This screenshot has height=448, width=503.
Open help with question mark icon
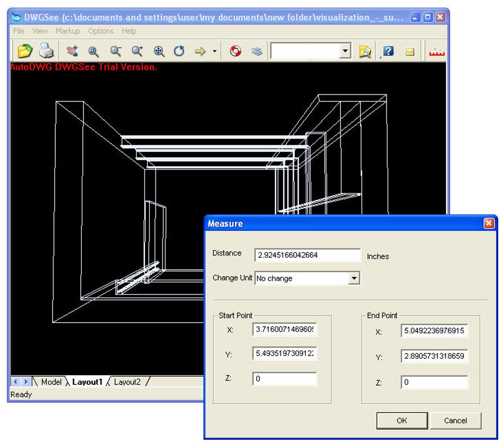pos(388,51)
